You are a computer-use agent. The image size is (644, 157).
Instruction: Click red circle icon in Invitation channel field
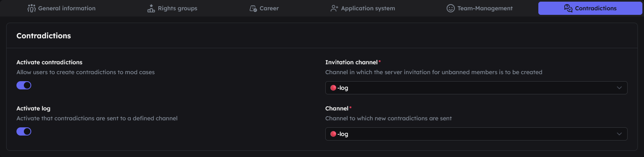[x=333, y=88]
